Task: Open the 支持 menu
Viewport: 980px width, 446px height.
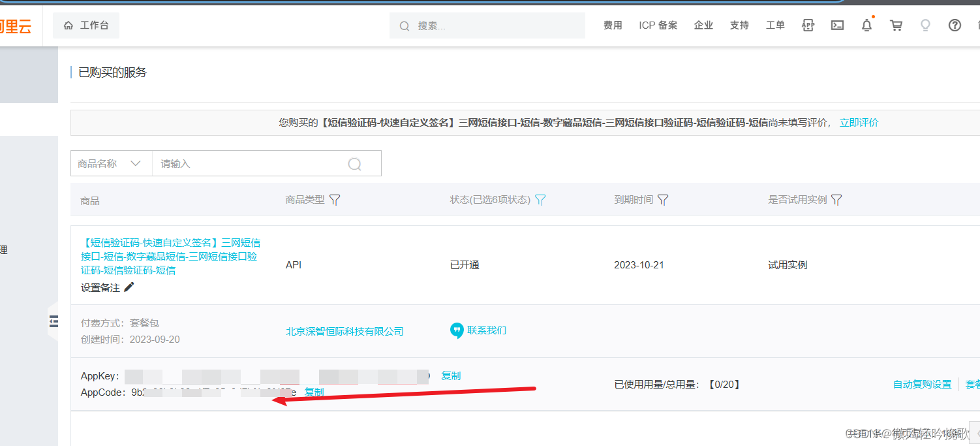Action: coord(739,25)
